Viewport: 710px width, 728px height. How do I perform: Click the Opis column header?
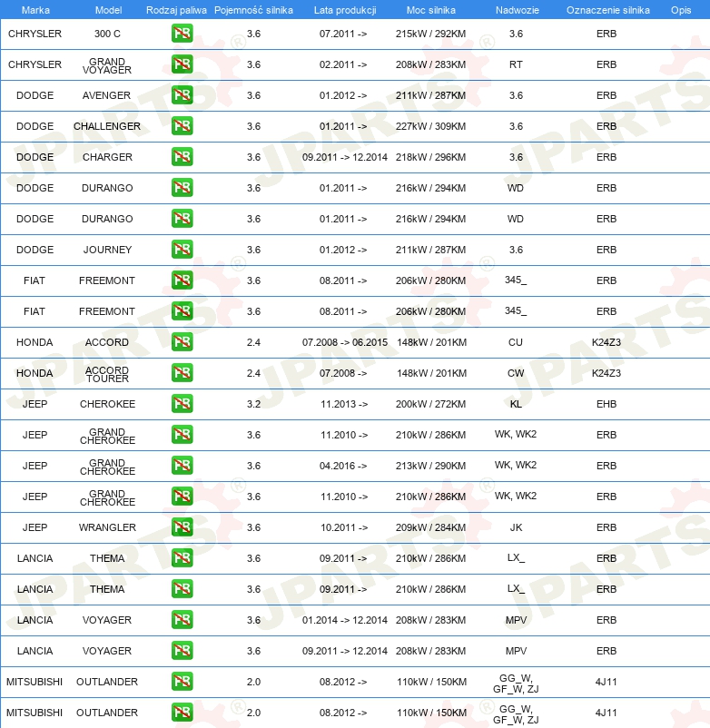pos(681,10)
